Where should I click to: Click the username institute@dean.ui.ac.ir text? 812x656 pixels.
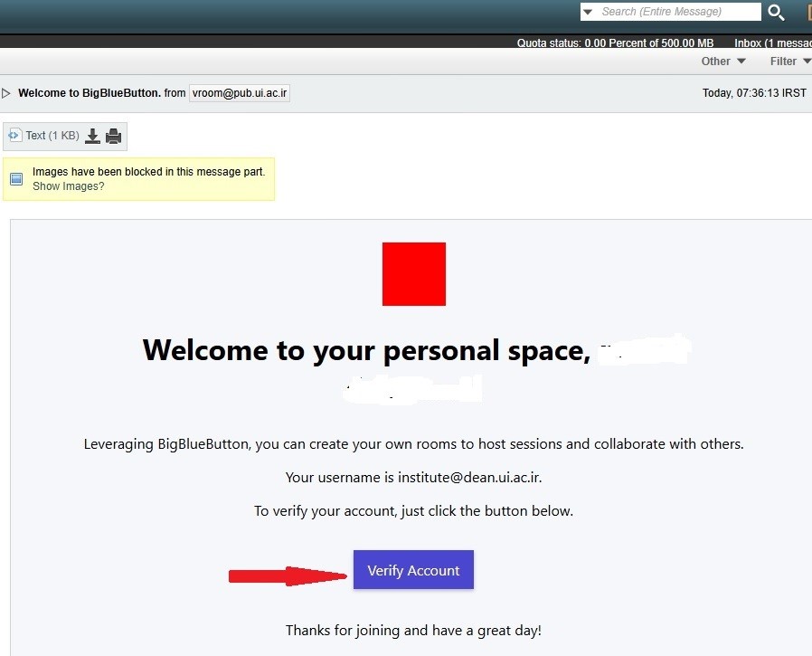click(469, 477)
